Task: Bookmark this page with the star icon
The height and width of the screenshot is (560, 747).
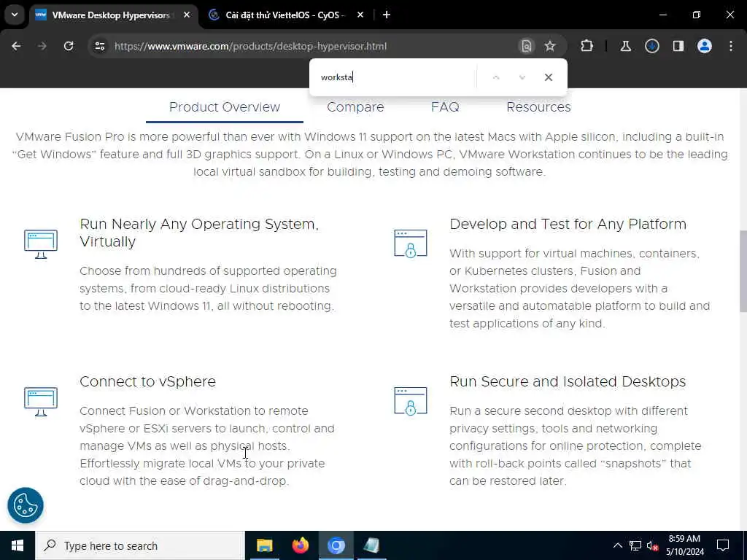Action: pos(550,46)
